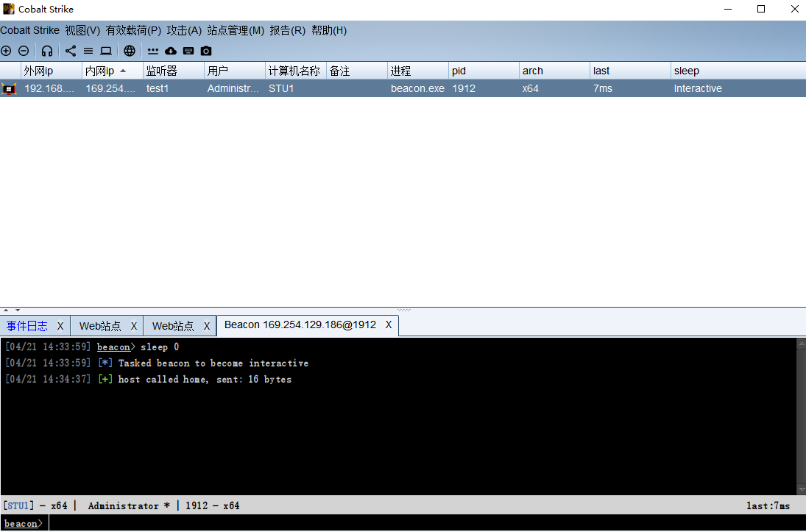Open credentials view (asterisks icon)
This screenshot has width=806, height=532.
[153, 51]
